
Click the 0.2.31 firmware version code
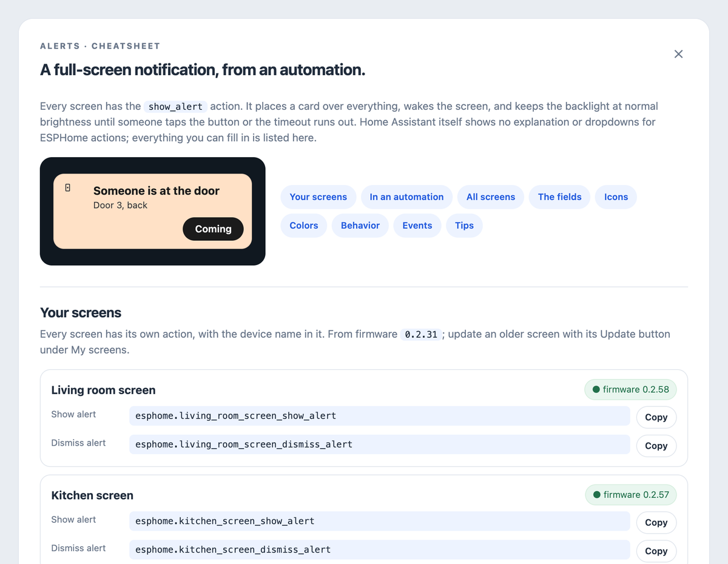[421, 334]
